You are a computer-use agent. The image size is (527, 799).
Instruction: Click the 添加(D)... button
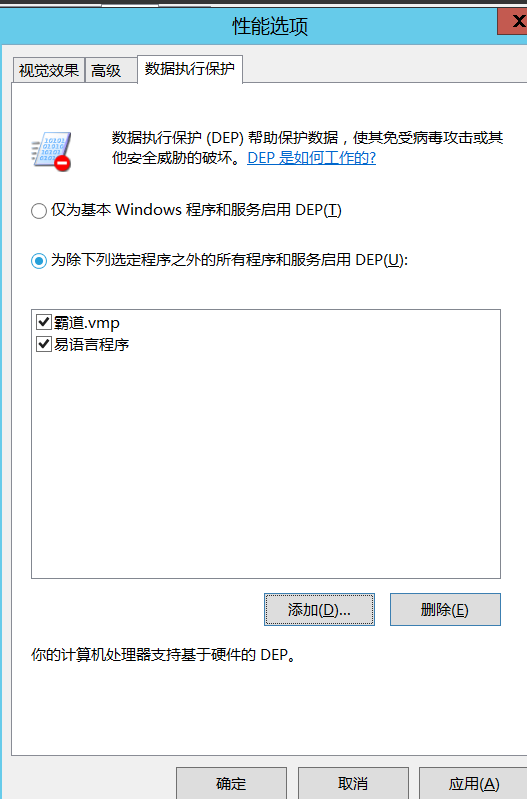[319, 609]
